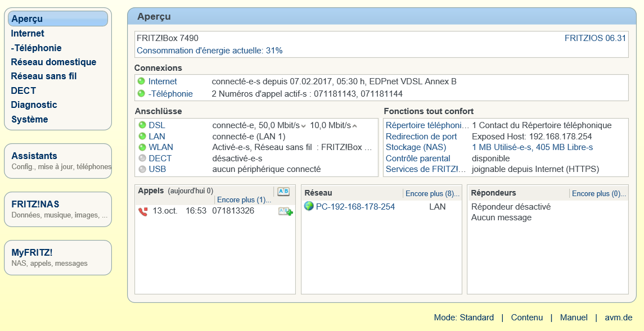Viewport: 644px width, 331px height.
Task: Open Stockage (NAS) link
Action: (416, 147)
